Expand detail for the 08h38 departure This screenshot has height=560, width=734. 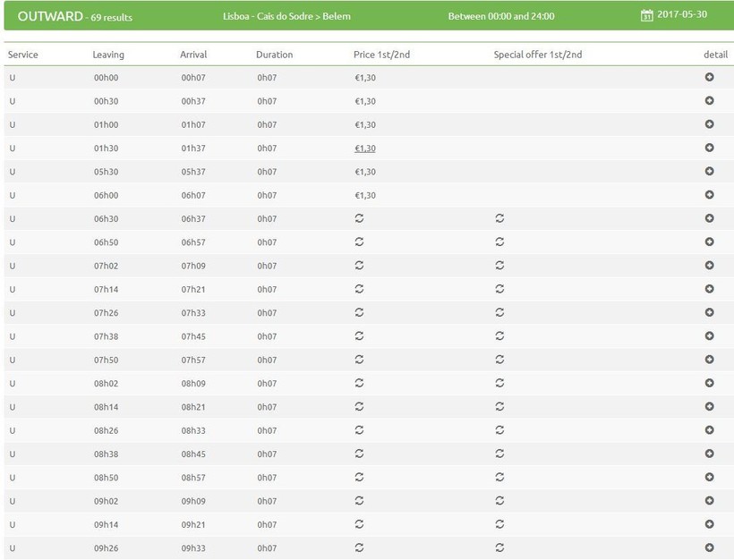(x=709, y=454)
